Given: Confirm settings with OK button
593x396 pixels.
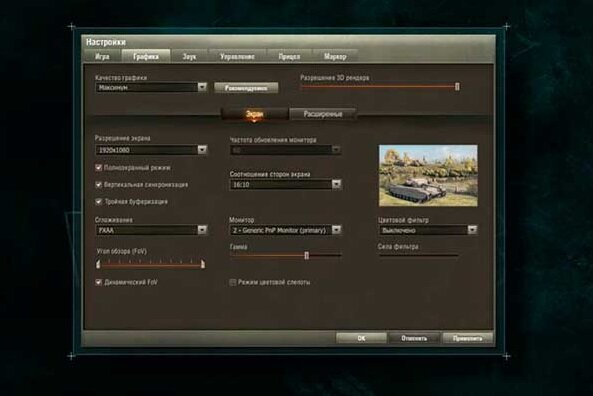Looking at the screenshot, I should tap(361, 338).
